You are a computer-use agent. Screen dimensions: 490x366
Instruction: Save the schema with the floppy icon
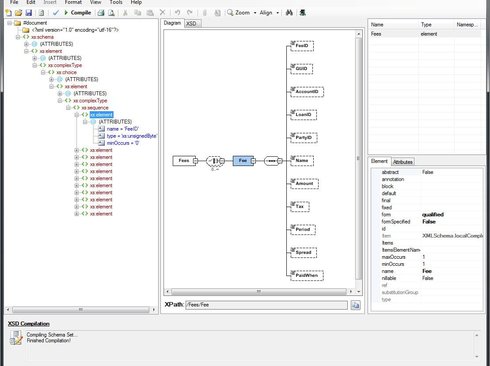[29, 13]
